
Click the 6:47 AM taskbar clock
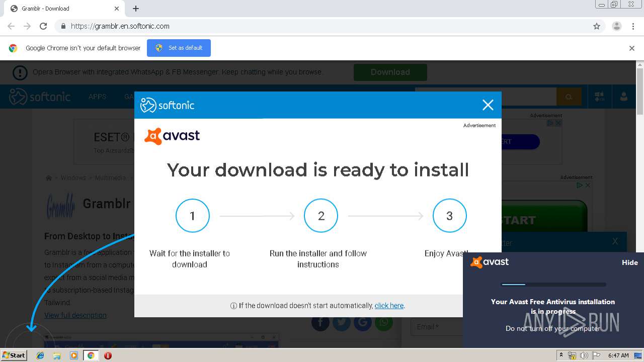(618, 355)
